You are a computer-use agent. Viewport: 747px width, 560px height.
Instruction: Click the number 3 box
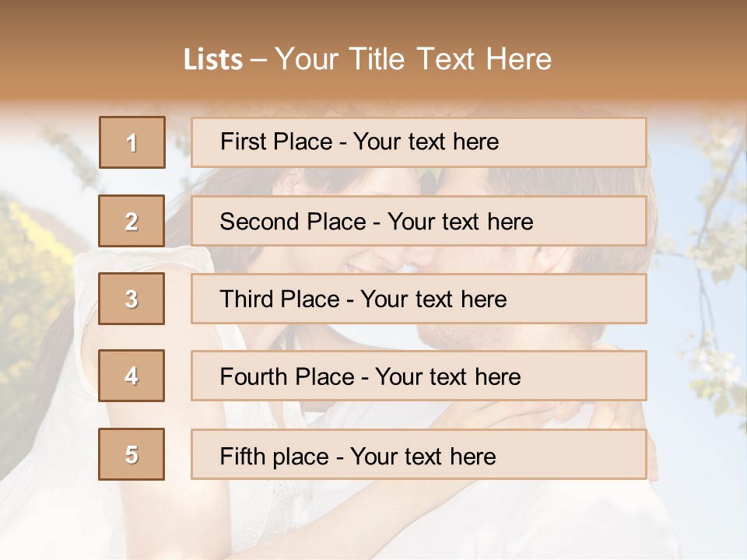[x=132, y=299]
